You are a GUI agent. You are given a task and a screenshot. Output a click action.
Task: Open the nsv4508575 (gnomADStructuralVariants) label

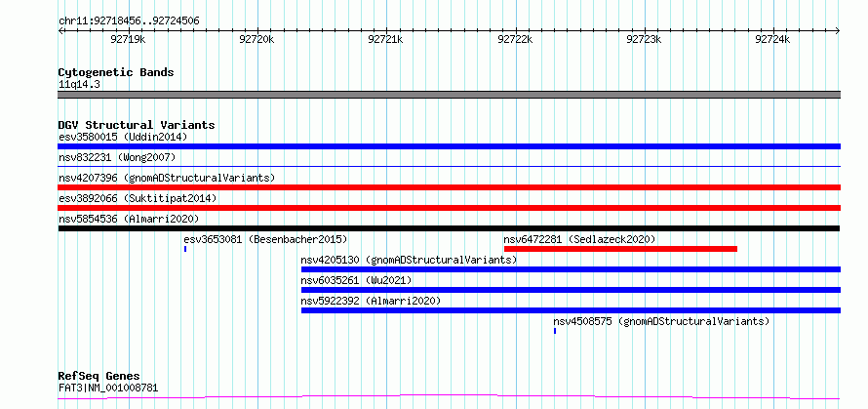coord(661,321)
